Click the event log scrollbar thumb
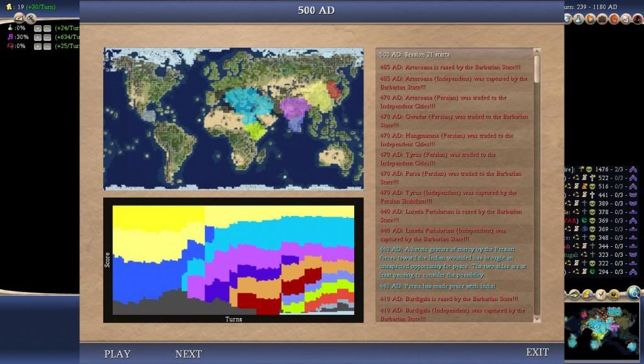The width and height of the screenshot is (644, 364). 537,69
